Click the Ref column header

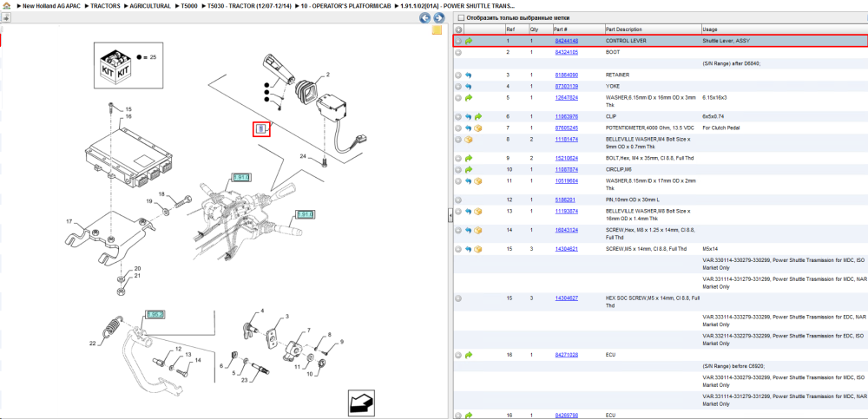[x=516, y=29]
